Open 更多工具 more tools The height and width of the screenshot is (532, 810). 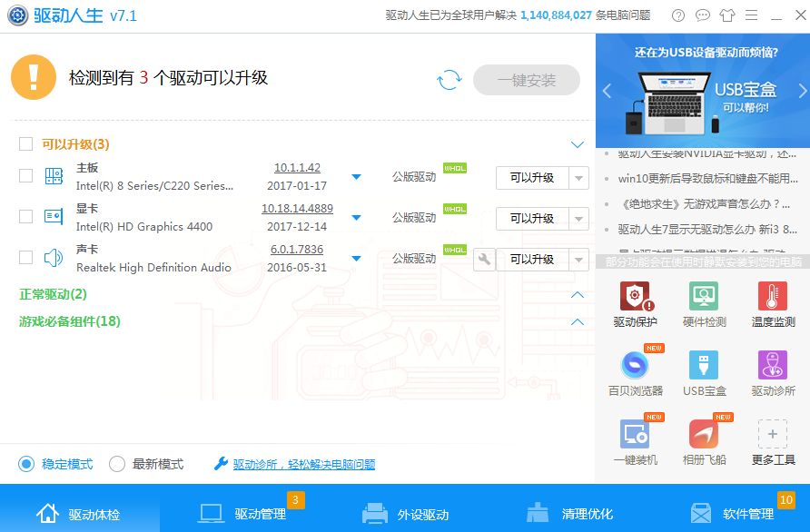pyautogui.click(x=773, y=442)
